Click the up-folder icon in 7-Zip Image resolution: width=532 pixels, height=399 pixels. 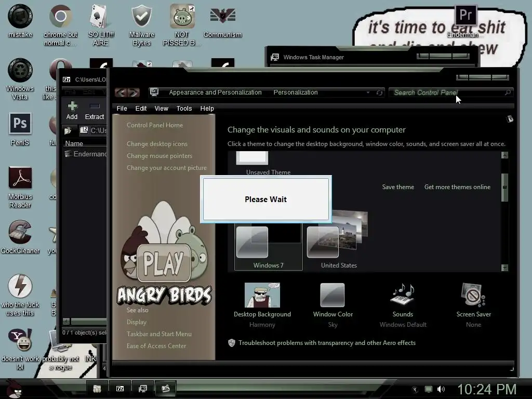pyautogui.click(x=68, y=130)
